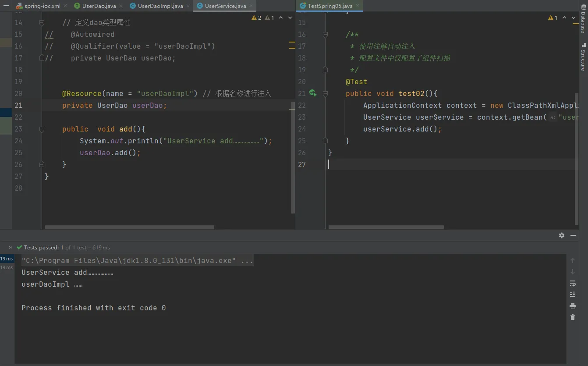
Task: Click the XML file icon on spring-ioc.xml tab
Action: [19, 6]
